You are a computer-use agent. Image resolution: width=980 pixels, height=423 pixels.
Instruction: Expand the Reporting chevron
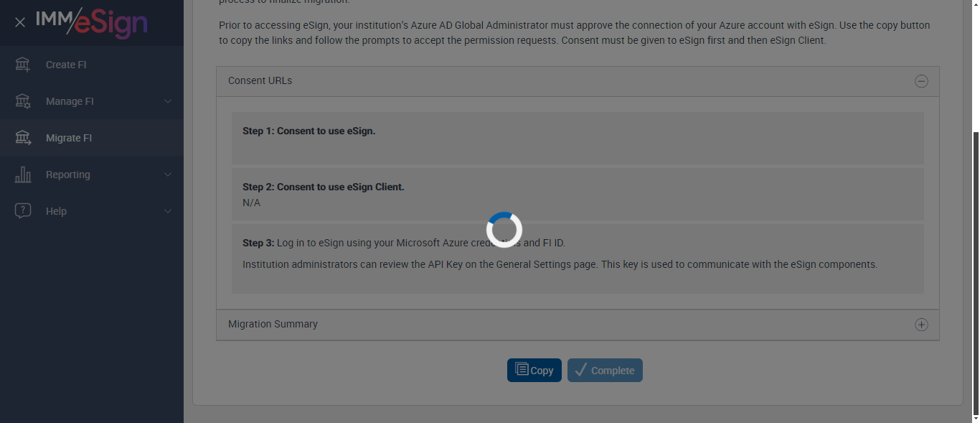[x=168, y=175]
